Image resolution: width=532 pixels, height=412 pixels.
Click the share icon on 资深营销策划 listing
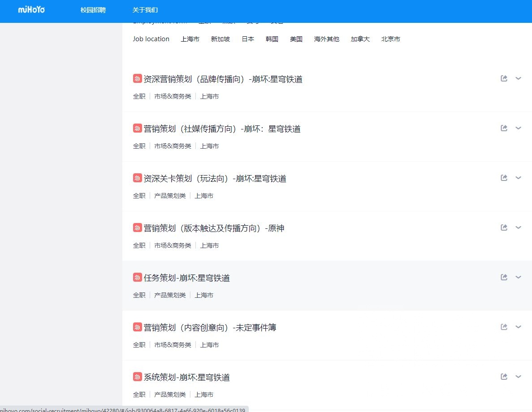tap(504, 78)
